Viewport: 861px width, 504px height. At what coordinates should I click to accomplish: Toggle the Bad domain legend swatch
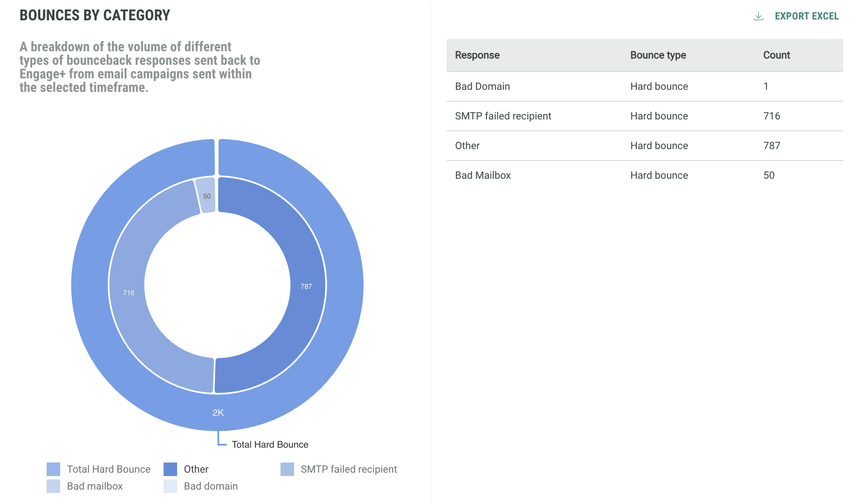coord(170,486)
